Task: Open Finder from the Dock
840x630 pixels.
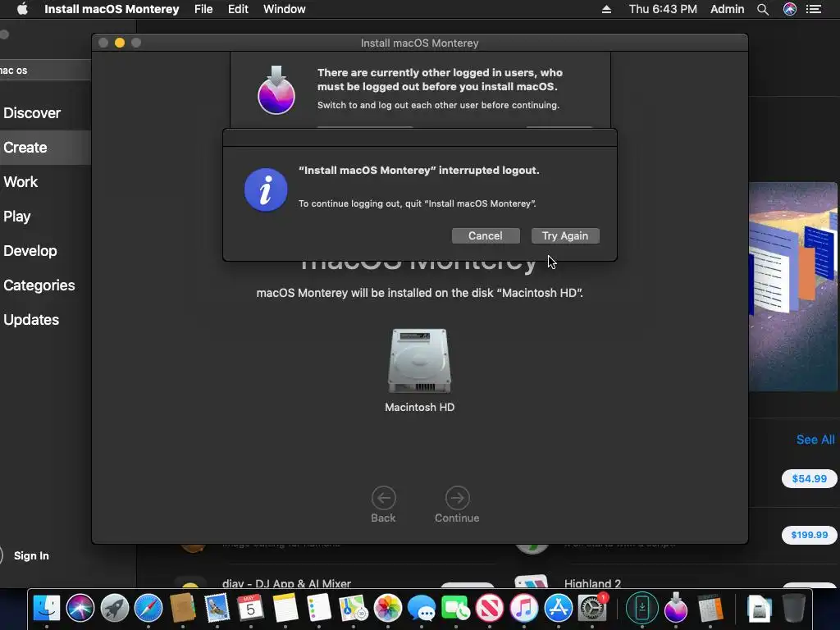Action: click(x=47, y=609)
